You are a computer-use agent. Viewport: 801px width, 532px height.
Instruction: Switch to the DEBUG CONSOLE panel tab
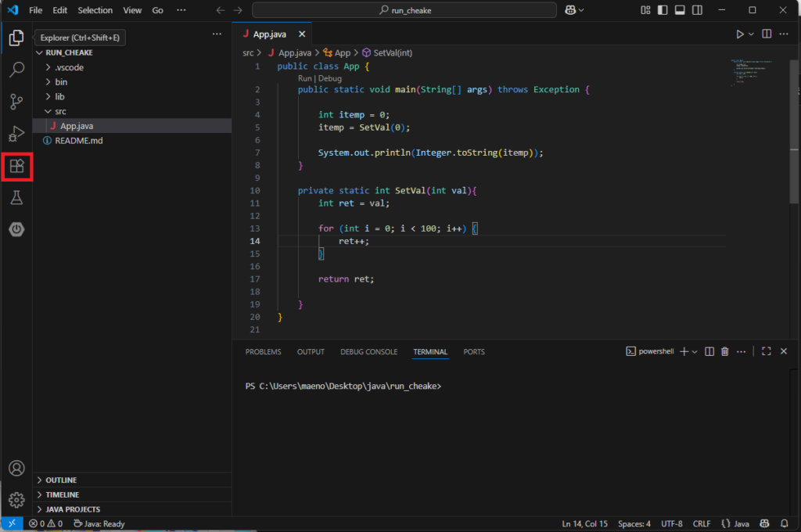pyautogui.click(x=369, y=351)
